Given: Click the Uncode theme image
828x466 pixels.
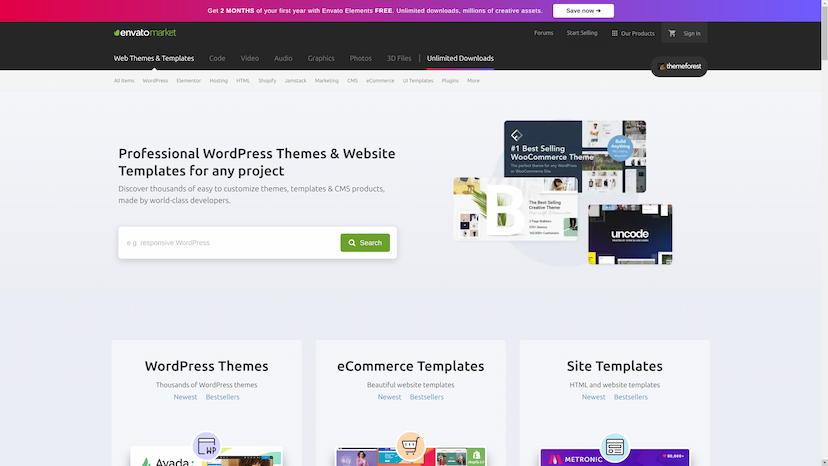Looking at the screenshot, I should 630,235.
